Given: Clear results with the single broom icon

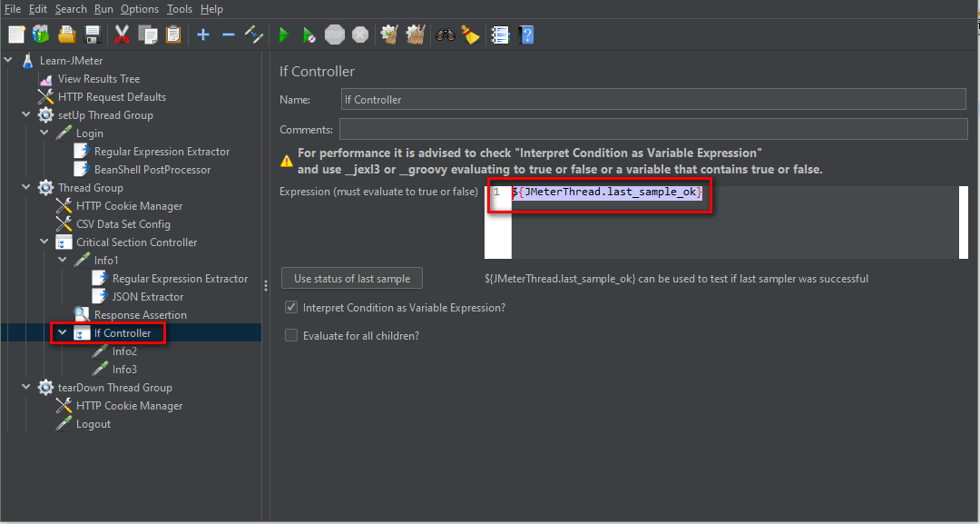Looking at the screenshot, I should pos(390,35).
